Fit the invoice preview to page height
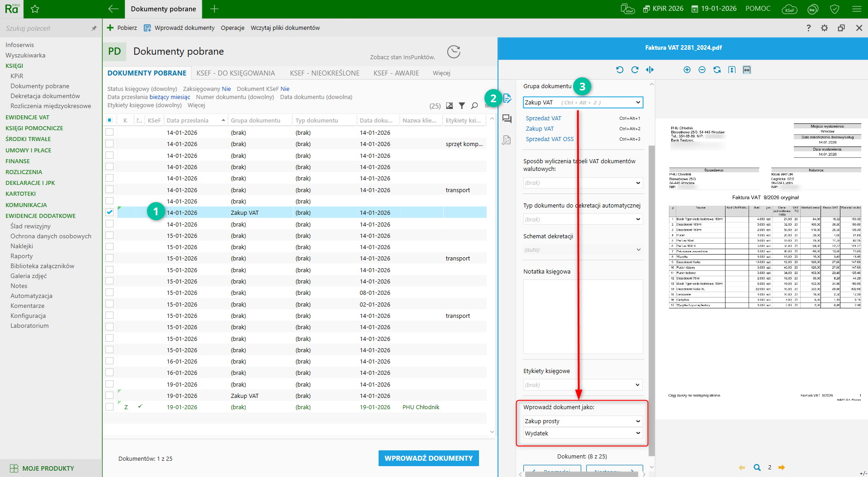The image size is (868, 477). coord(731,70)
